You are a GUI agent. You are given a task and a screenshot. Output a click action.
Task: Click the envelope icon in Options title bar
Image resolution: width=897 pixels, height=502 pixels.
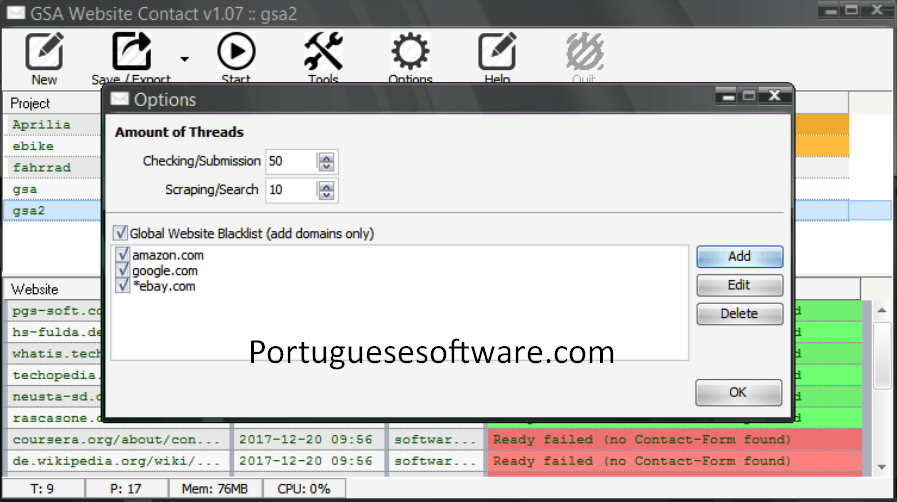tap(120, 99)
